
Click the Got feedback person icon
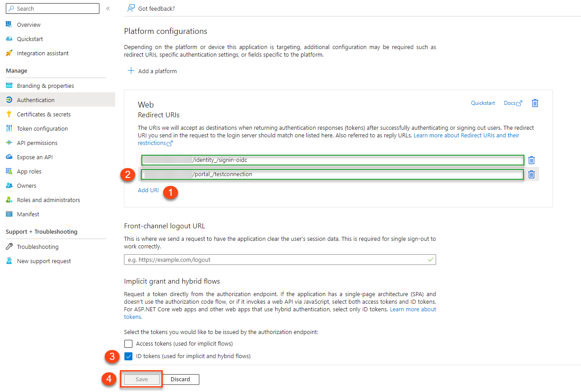tap(131, 8)
